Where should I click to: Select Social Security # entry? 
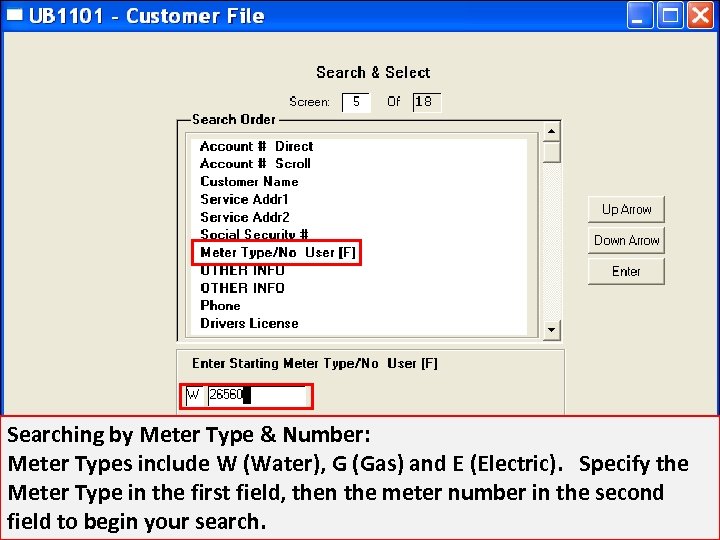pyautogui.click(x=254, y=234)
